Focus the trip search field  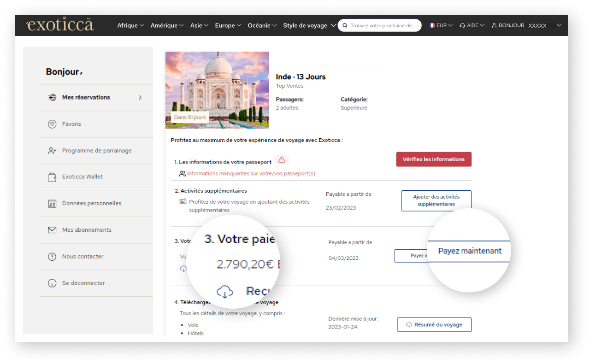pyautogui.click(x=380, y=25)
